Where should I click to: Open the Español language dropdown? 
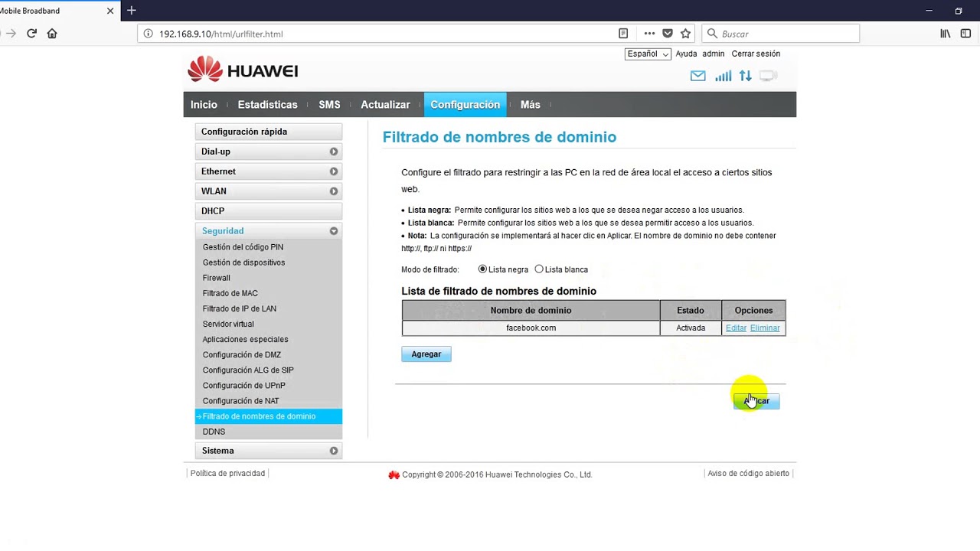[648, 54]
